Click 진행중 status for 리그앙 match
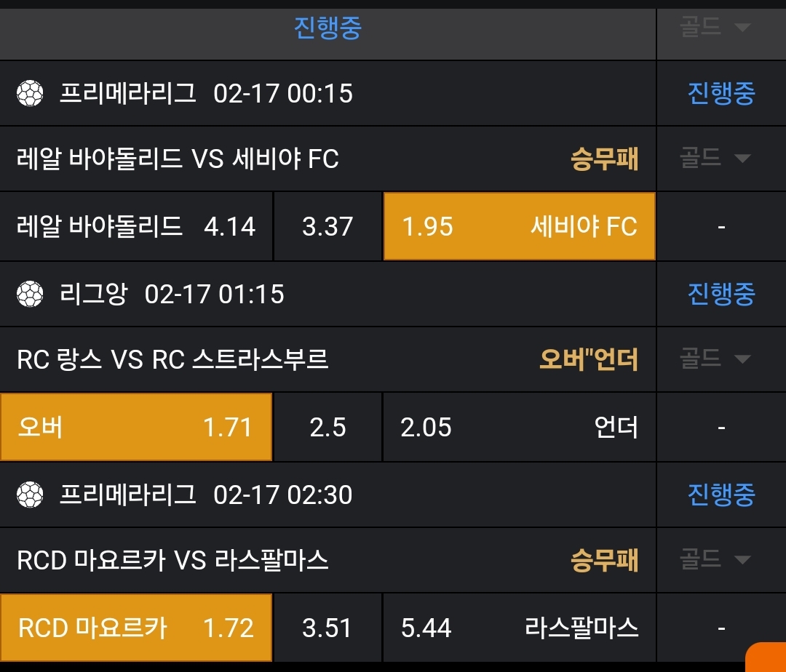The height and width of the screenshot is (672, 786). [x=721, y=294]
